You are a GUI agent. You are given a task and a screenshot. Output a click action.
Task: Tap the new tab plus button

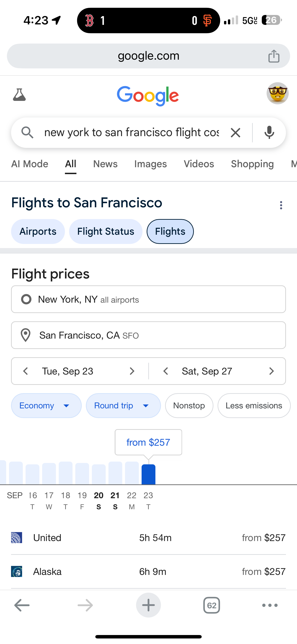(x=148, y=605)
